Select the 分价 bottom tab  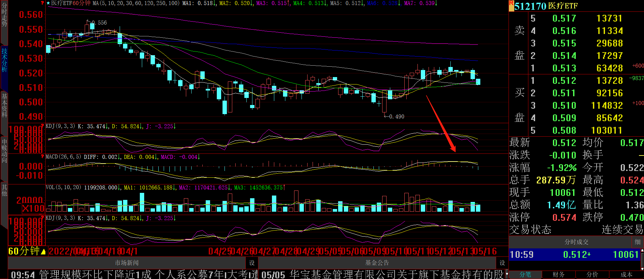[592, 275]
